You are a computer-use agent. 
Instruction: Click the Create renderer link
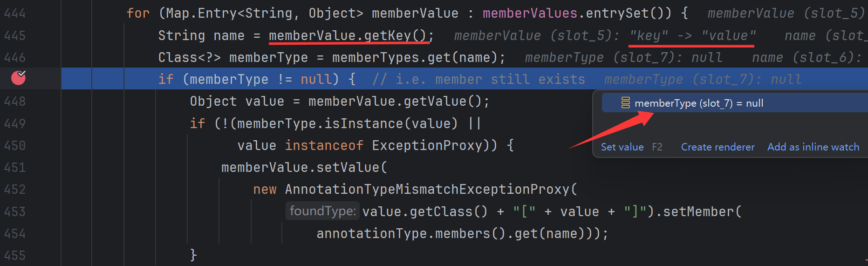pyautogui.click(x=718, y=147)
